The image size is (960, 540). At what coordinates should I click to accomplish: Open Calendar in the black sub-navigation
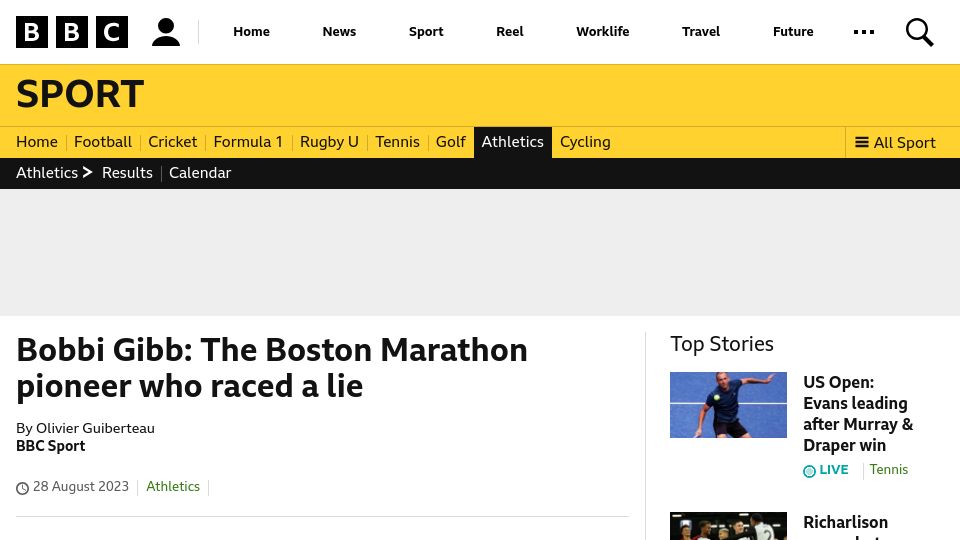click(x=200, y=173)
